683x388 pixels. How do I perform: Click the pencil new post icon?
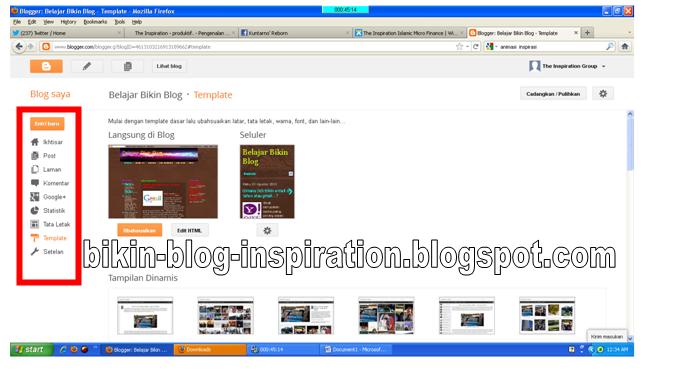(x=87, y=66)
